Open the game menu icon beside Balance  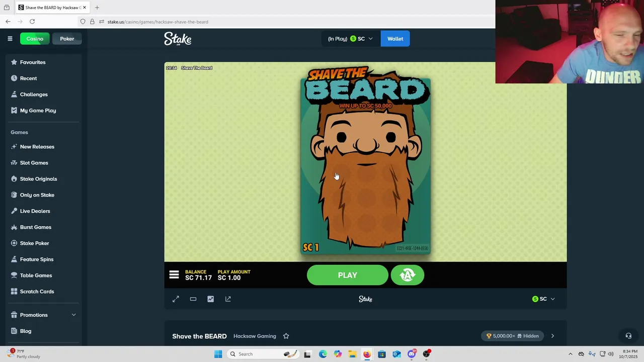click(174, 275)
